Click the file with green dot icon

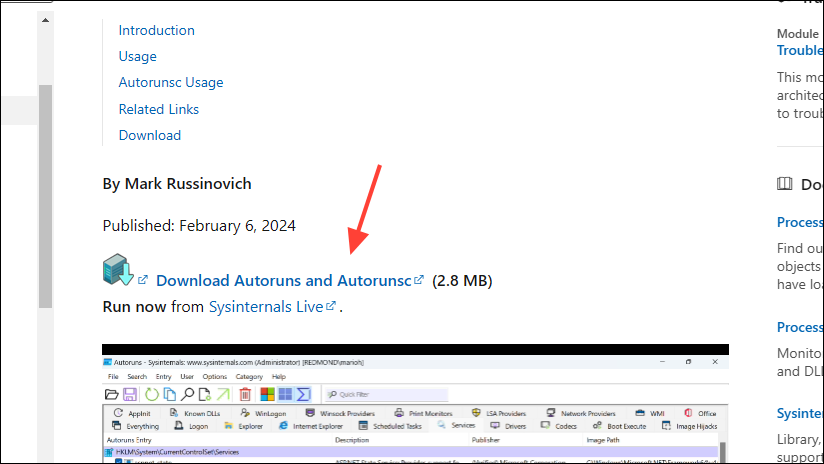point(205,394)
